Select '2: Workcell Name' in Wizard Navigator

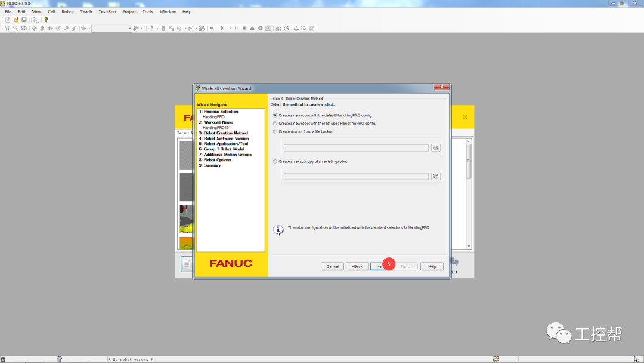click(216, 122)
